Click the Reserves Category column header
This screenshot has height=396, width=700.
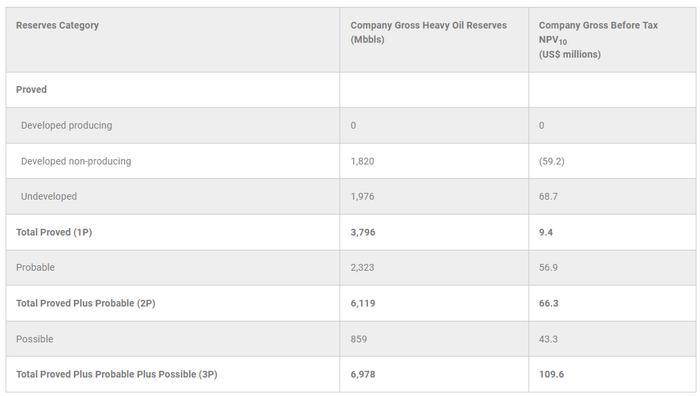57,25
